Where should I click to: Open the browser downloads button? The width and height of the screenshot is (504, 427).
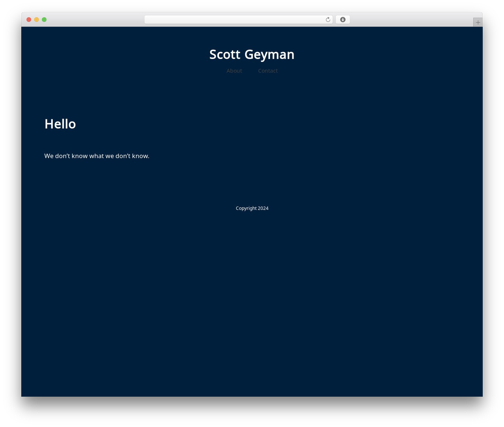343,20
